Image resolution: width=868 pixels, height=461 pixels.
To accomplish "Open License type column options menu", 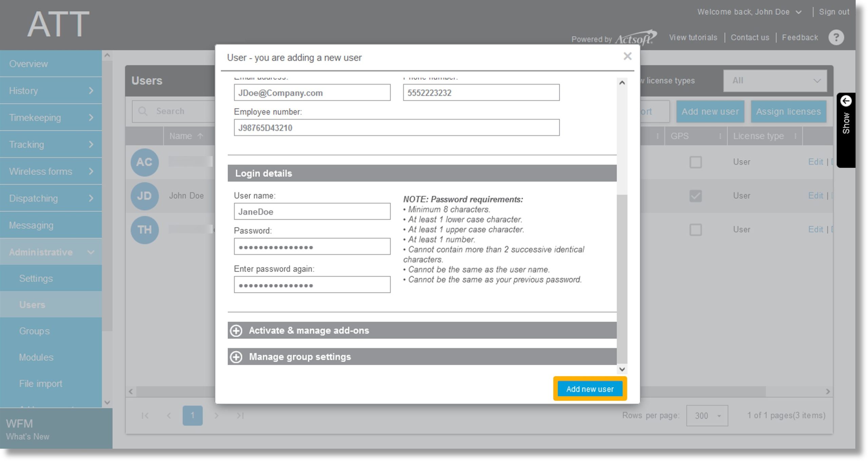I will (795, 136).
